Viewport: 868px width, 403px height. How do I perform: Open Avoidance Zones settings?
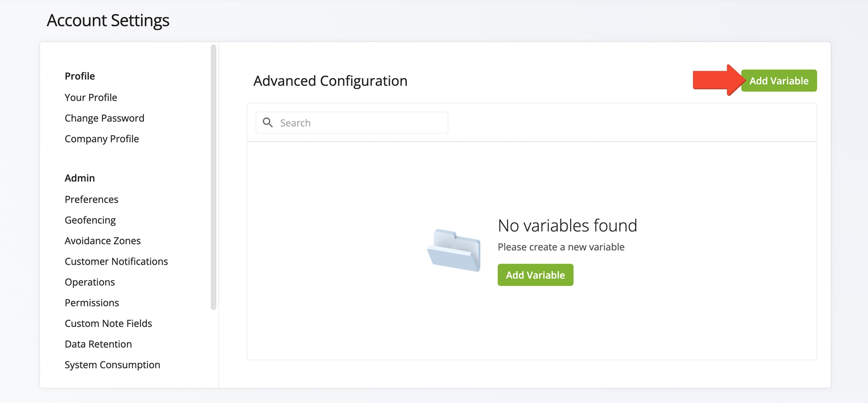(x=103, y=241)
